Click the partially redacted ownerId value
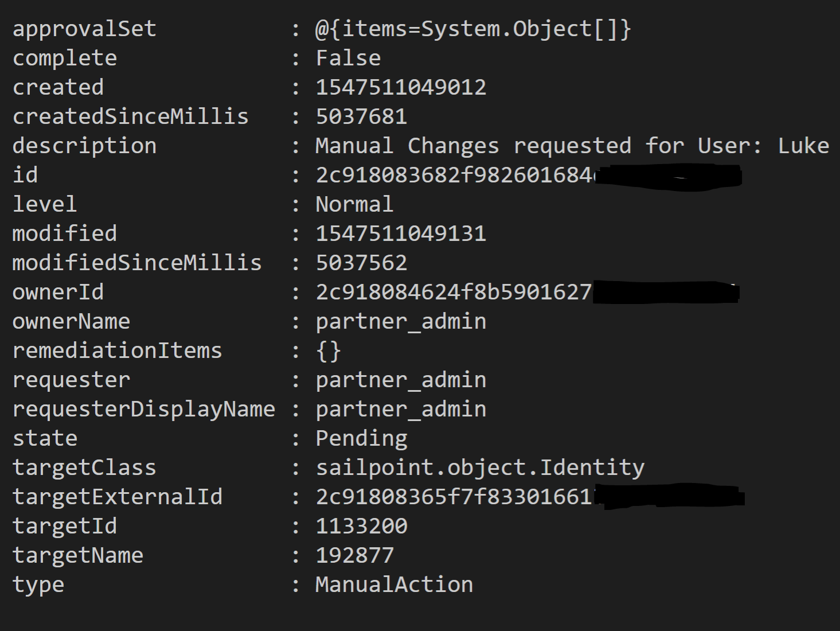This screenshot has height=631, width=840. pyautogui.click(x=453, y=292)
